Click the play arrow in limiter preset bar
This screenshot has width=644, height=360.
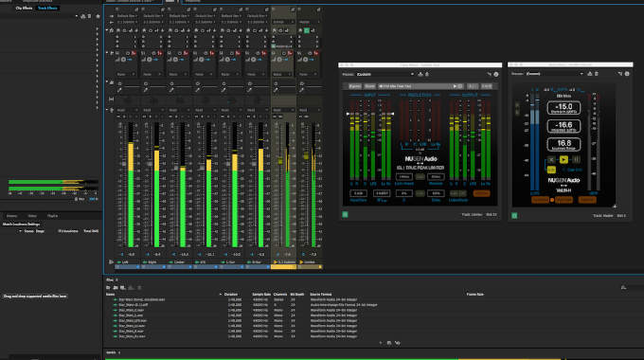455,86
